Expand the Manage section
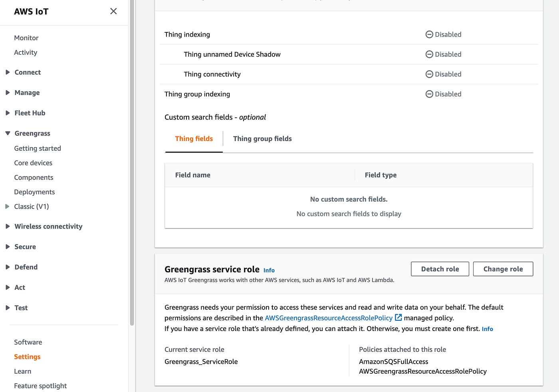Screen dimensions: 559x392 (x=8, y=93)
